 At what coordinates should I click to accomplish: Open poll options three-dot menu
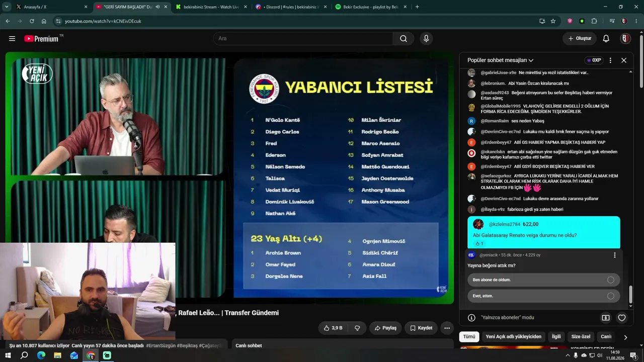coord(614,255)
